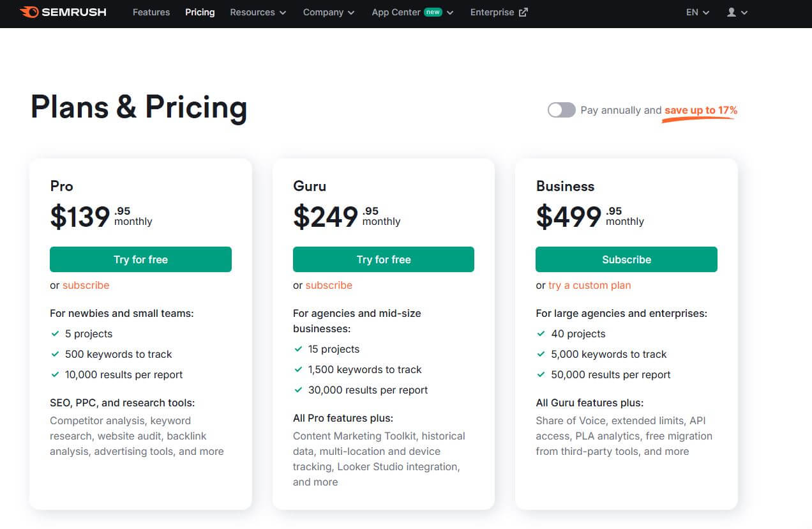
Task: Expand the Company menu
Action: pos(324,11)
